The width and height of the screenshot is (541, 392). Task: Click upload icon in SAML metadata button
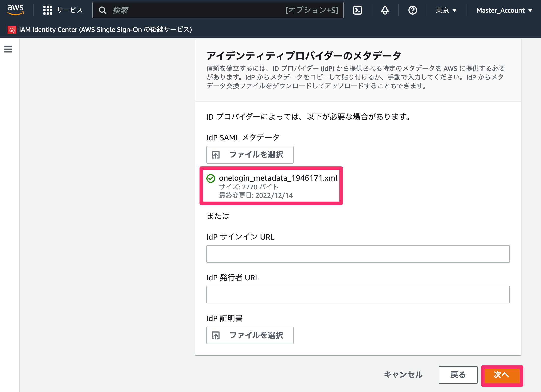pyautogui.click(x=216, y=155)
